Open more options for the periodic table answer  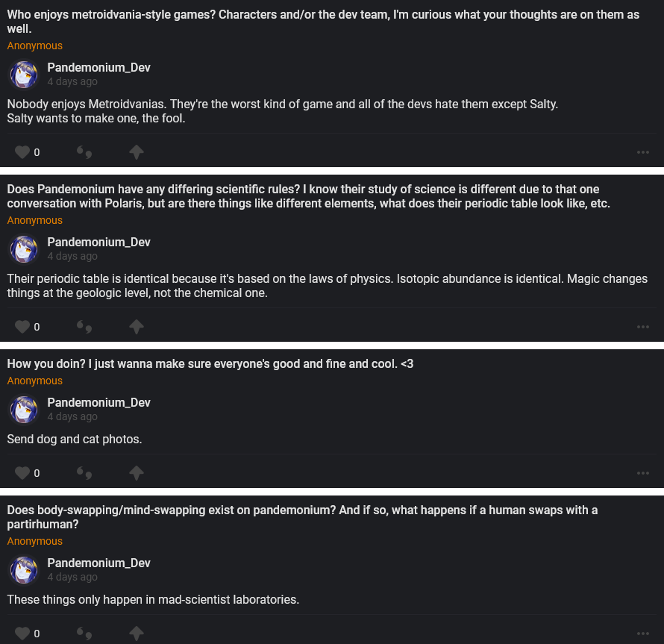[643, 327]
